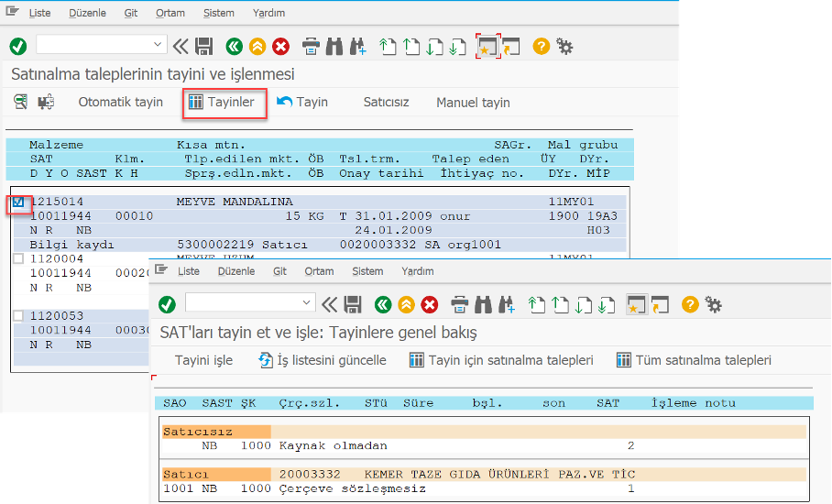Click the orange Exit icon in the top window
The image size is (832, 504).
coord(257,47)
